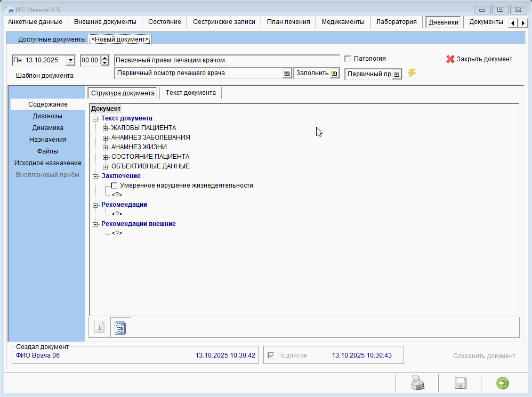The width and height of the screenshot is (532, 397).
Task: Click the info icon below document tree
Action: coord(99,327)
